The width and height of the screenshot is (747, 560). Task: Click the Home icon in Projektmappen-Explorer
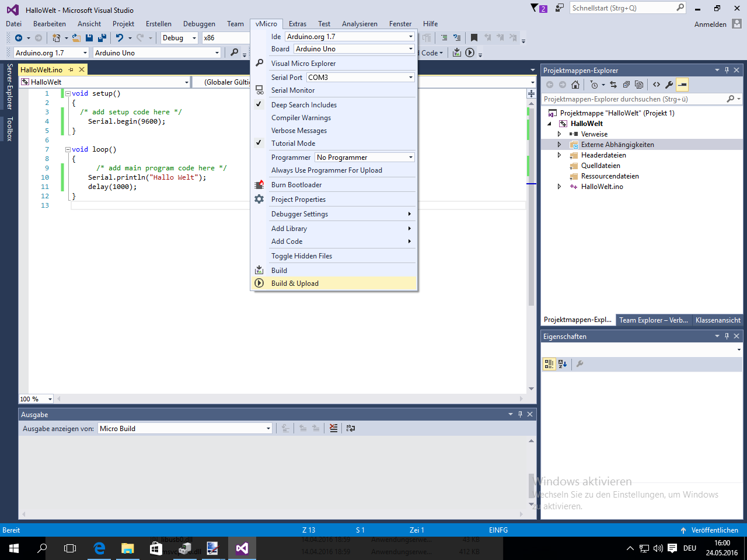[575, 85]
